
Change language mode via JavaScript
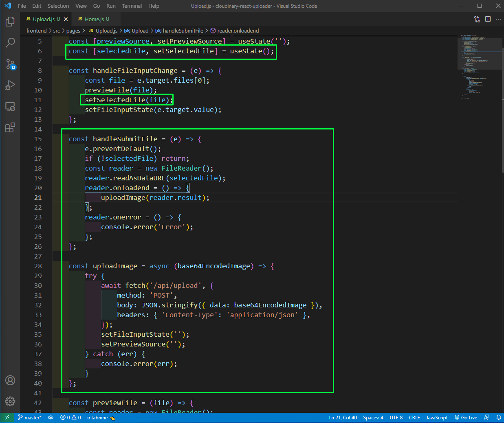coord(437,417)
